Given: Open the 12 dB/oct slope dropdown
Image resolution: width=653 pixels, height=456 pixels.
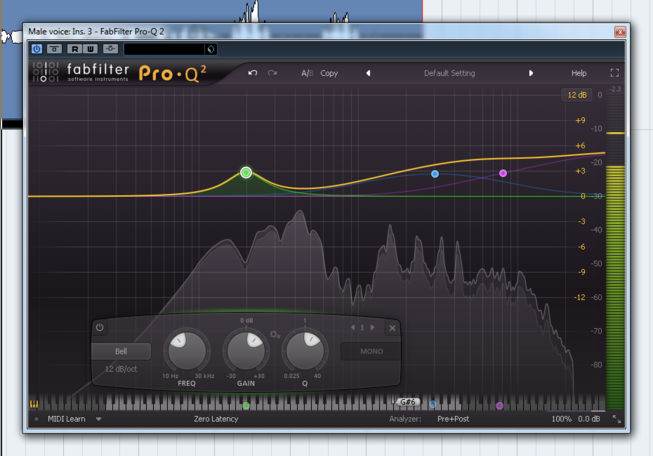Looking at the screenshot, I should coord(122,370).
